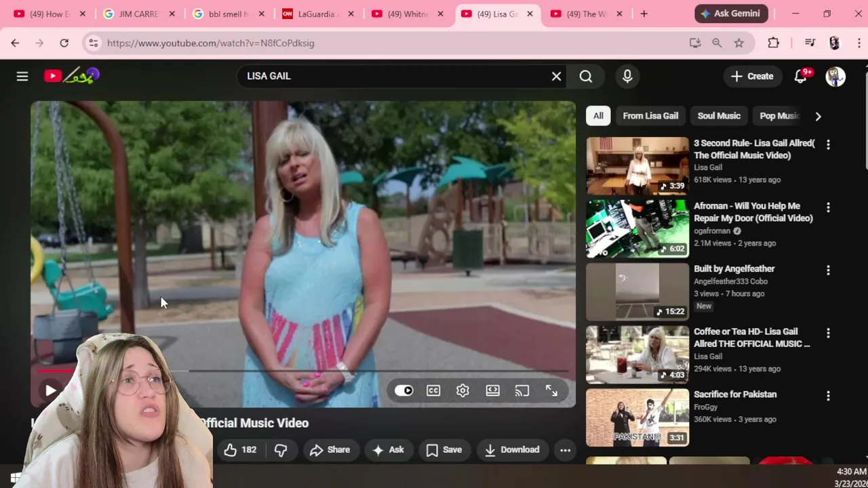Viewport: 868px width, 488px height.
Task: Open the Afroman Repair My Door thumbnail
Action: [x=637, y=229]
